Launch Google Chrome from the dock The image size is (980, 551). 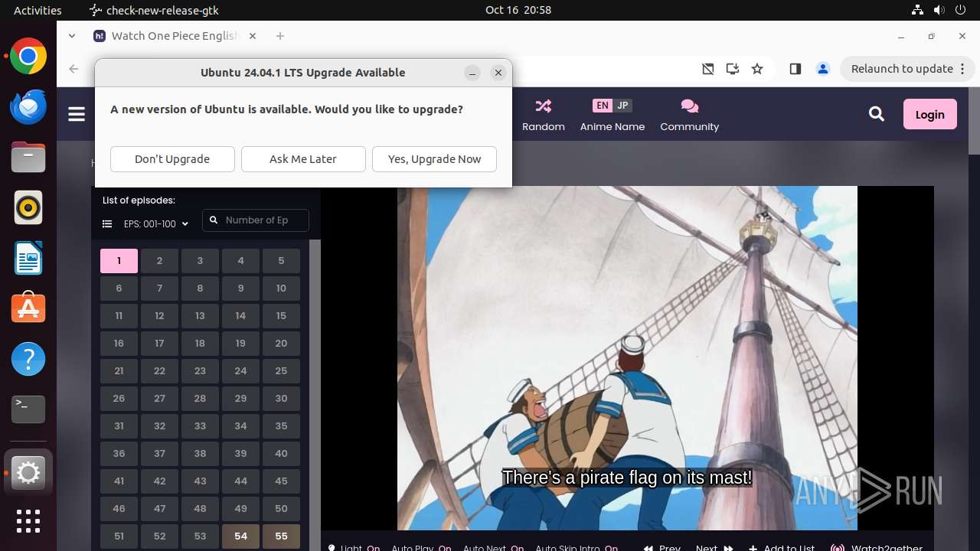[28, 57]
